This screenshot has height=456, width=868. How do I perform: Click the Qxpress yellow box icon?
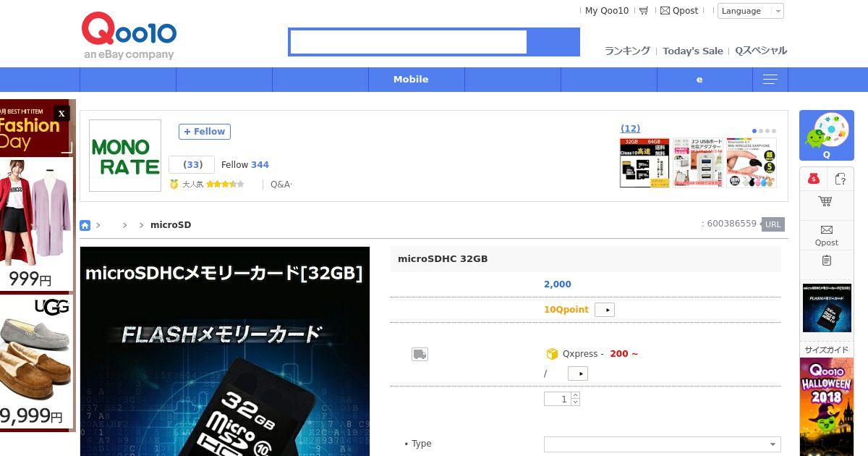tap(552, 354)
